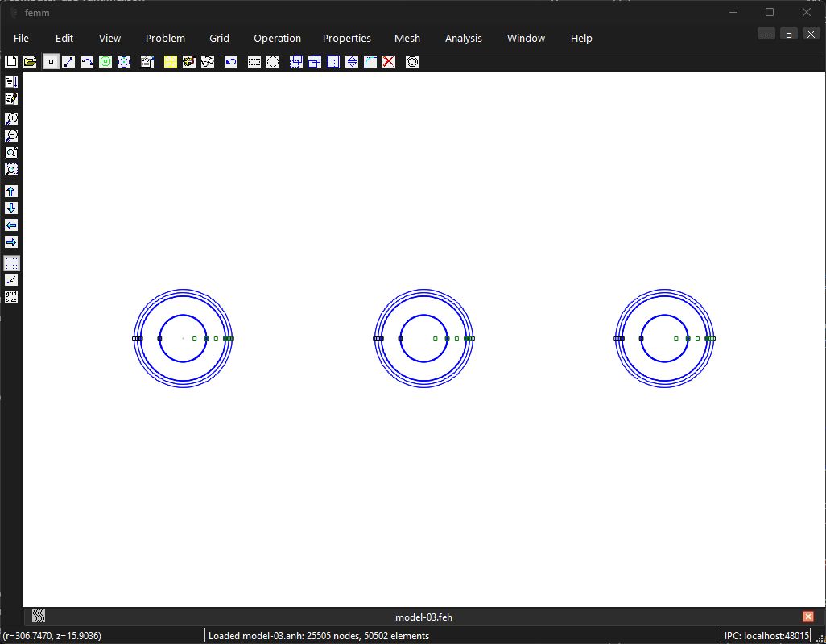The width and height of the screenshot is (826, 644).
Task: Pan view left with the left arrow
Action: pos(11,225)
